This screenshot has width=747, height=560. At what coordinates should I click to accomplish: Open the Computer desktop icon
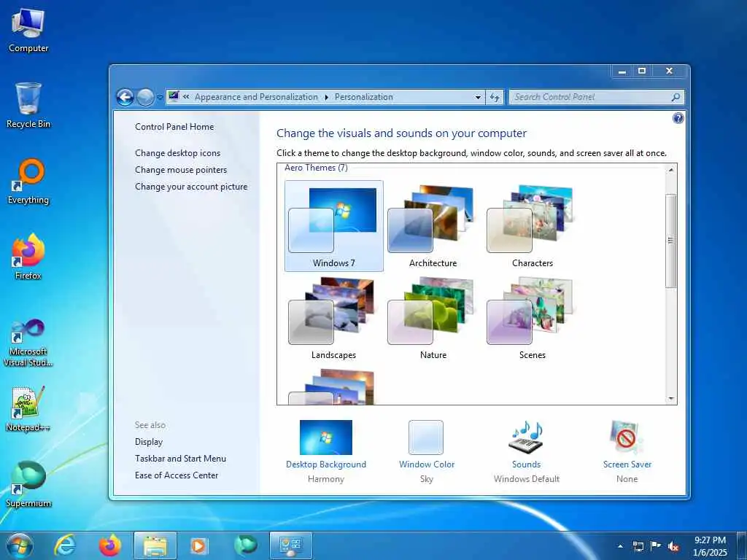pyautogui.click(x=28, y=31)
